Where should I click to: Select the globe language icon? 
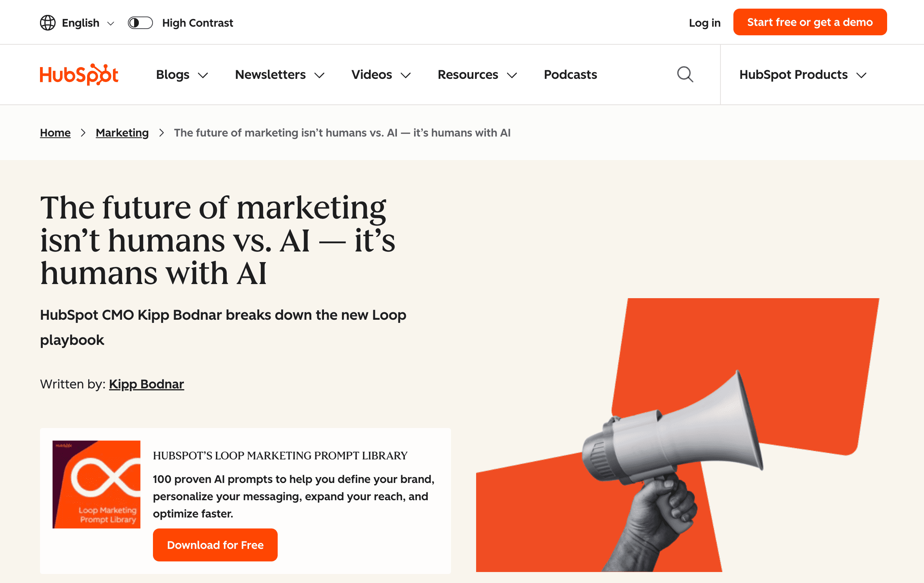coord(47,22)
